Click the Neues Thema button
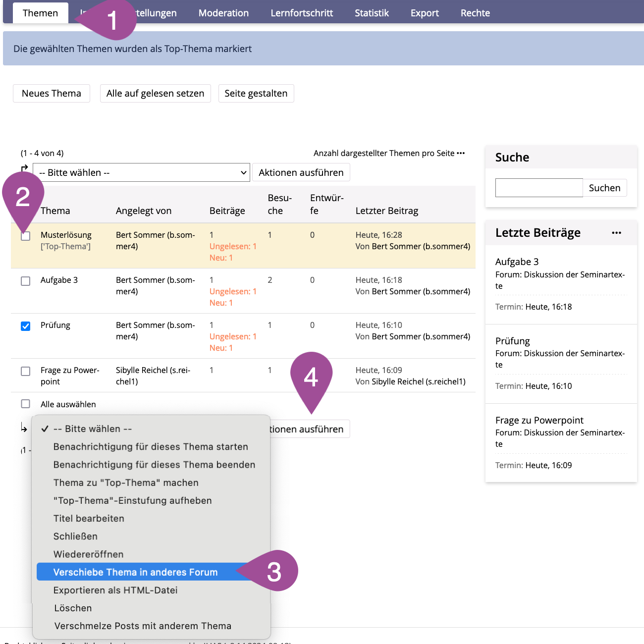The width and height of the screenshot is (644, 644). pos(52,93)
